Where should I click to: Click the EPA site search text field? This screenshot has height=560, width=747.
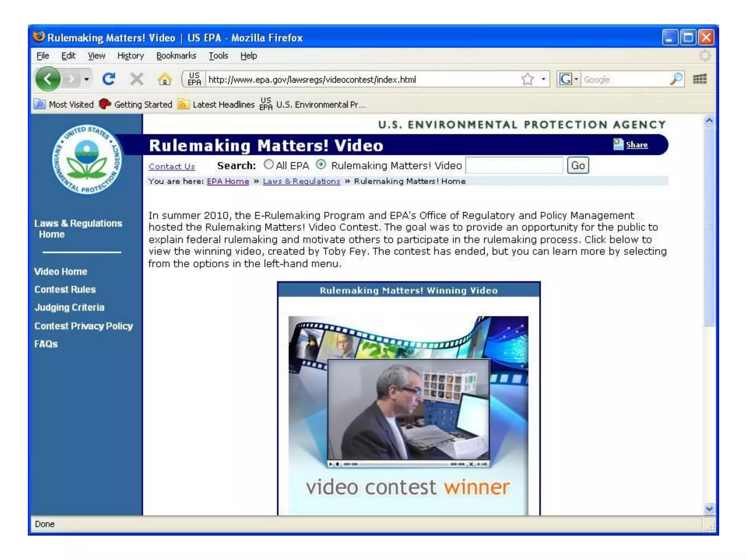tap(514, 166)
